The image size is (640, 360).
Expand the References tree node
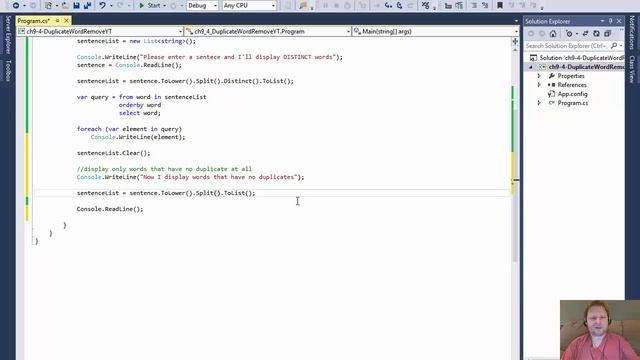[539, 85]
